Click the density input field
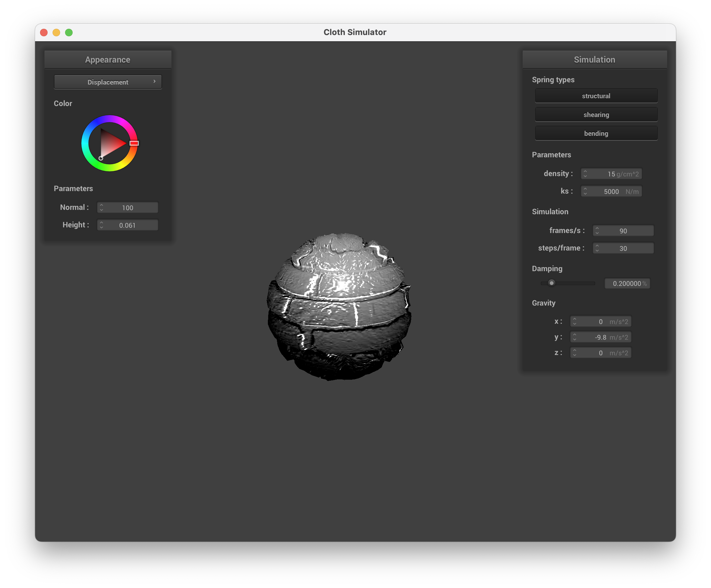711x588 pixels. [x=611, y=174]
